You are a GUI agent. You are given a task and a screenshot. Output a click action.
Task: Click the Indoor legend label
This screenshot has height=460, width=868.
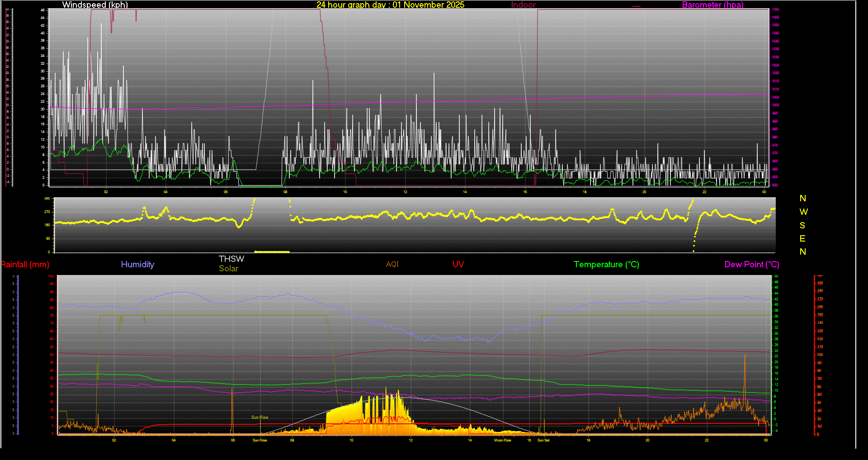[x=523, y=5]
